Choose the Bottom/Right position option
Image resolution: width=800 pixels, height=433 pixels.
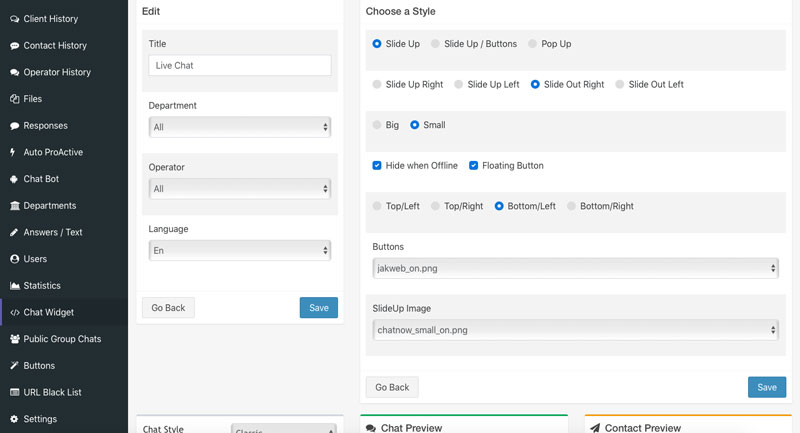point(572,206)
